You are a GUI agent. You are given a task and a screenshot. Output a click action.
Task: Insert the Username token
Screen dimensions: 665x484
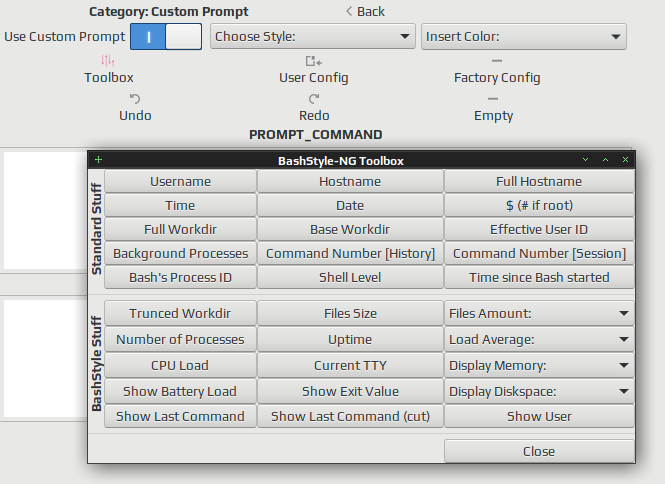tap(180, 182)
